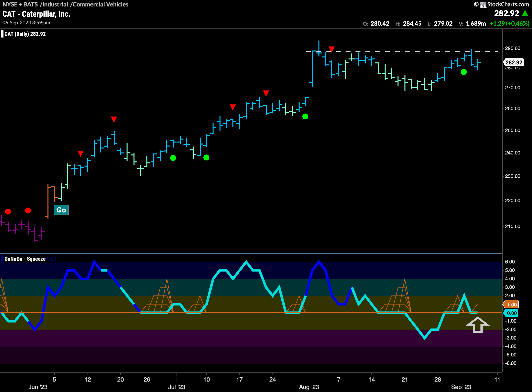Click the 290.00 price axis label
The image size is (532, 392).
tap(513, 48)
